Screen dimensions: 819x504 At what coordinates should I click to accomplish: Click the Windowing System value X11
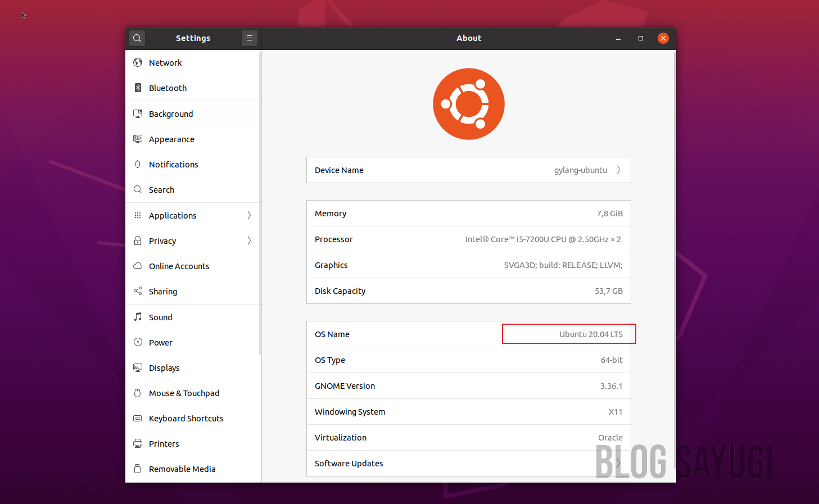click(616, 412)
